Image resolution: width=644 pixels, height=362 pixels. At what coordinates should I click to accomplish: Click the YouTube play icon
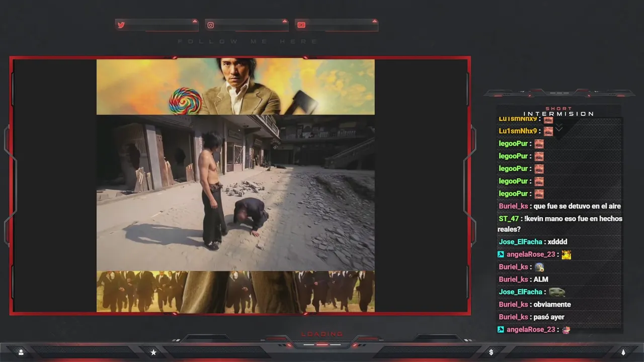(x=301, y=25)
